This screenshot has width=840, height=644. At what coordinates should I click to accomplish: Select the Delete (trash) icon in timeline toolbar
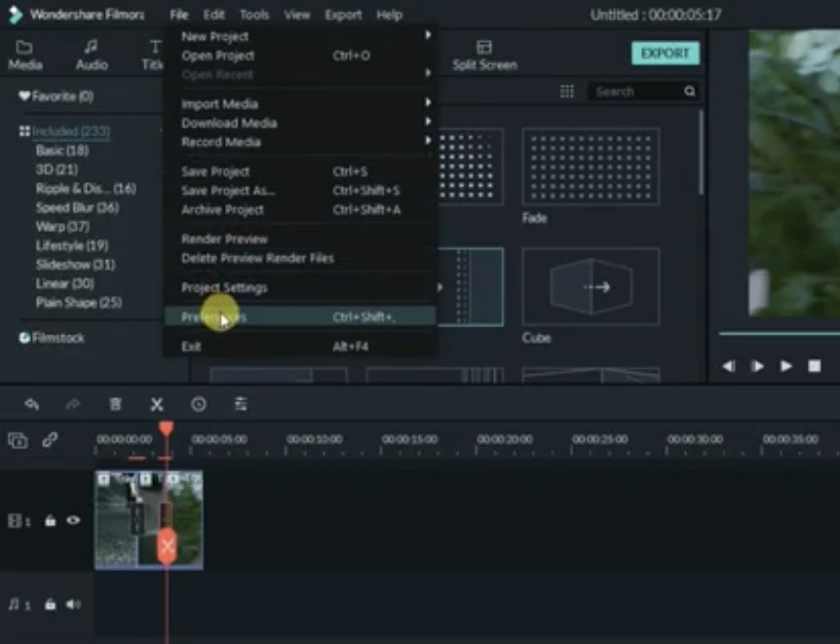point(116,403)
